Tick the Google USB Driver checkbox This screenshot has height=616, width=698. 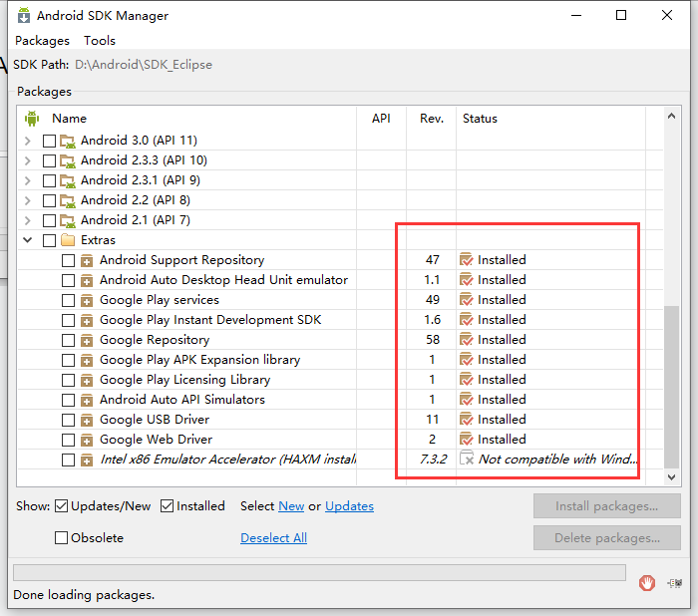pyautogui.click(x=68, y=421)
